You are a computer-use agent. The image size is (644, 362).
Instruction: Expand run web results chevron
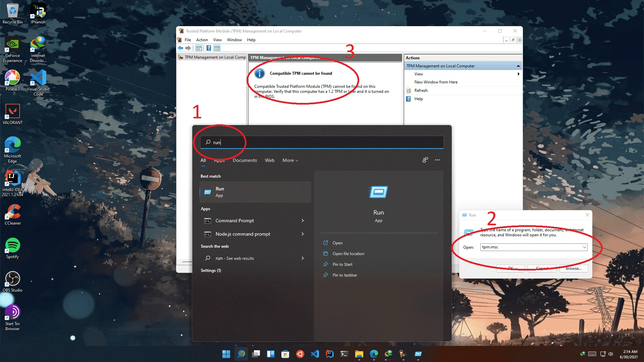(x=303, y=258)
